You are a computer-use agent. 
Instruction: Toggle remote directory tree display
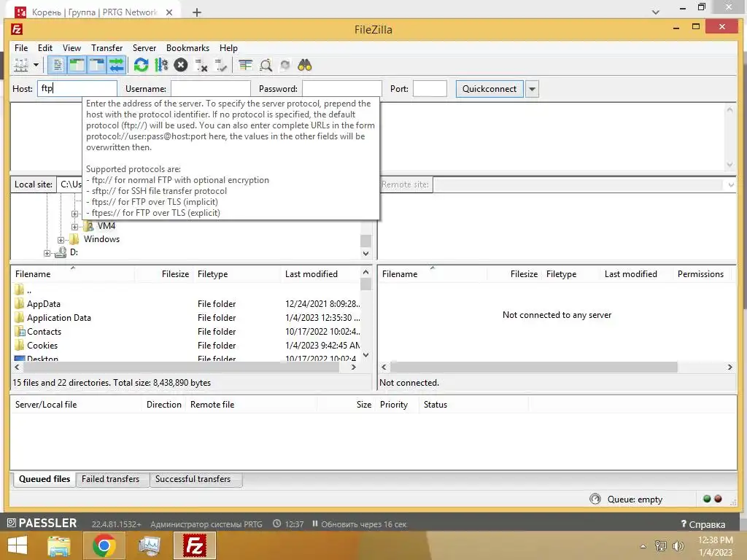(x=96, y=65)
